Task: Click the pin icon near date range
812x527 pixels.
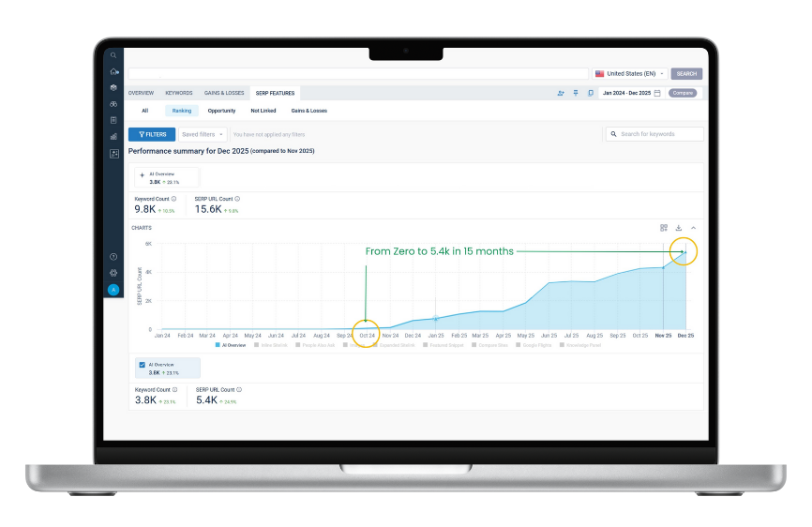Action: [x=576, y=93]
